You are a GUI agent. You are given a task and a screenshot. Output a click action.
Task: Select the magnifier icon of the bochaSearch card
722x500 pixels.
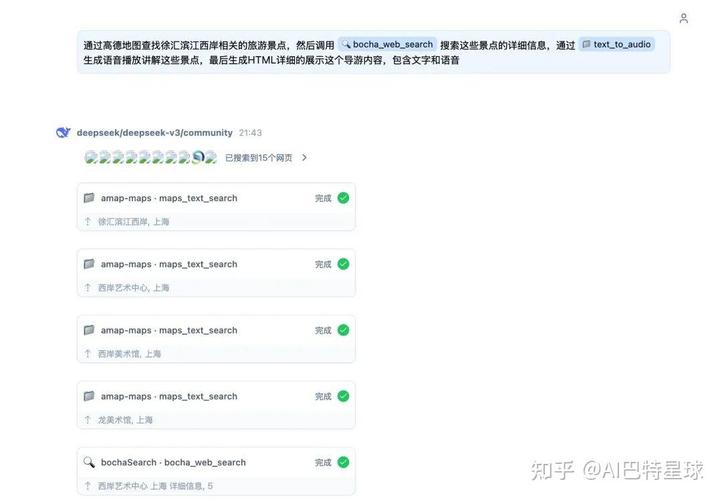pos(89,462)
